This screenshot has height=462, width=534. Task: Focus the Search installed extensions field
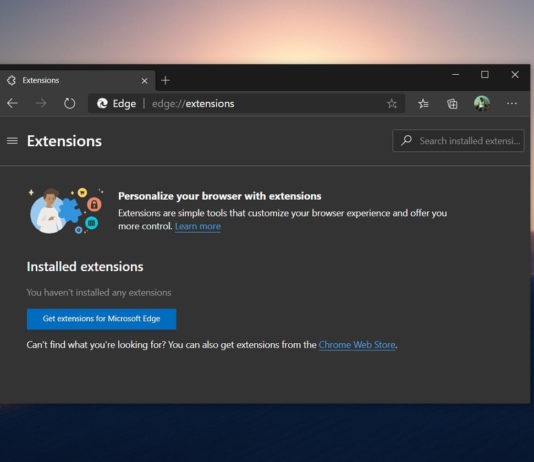(x=458, y=140)
